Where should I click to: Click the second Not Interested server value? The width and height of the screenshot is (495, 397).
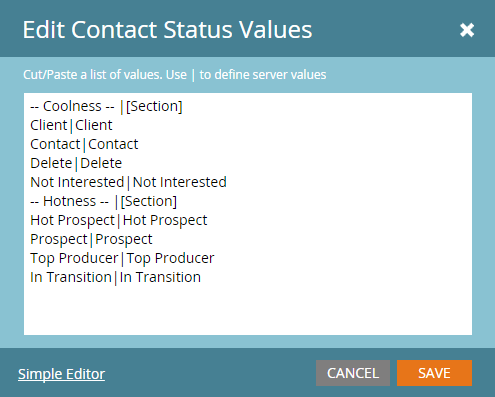(180, 182)
